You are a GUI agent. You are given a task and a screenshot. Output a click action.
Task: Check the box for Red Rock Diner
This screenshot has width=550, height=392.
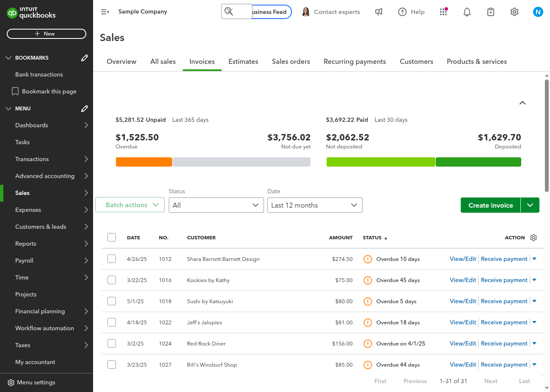112,343
